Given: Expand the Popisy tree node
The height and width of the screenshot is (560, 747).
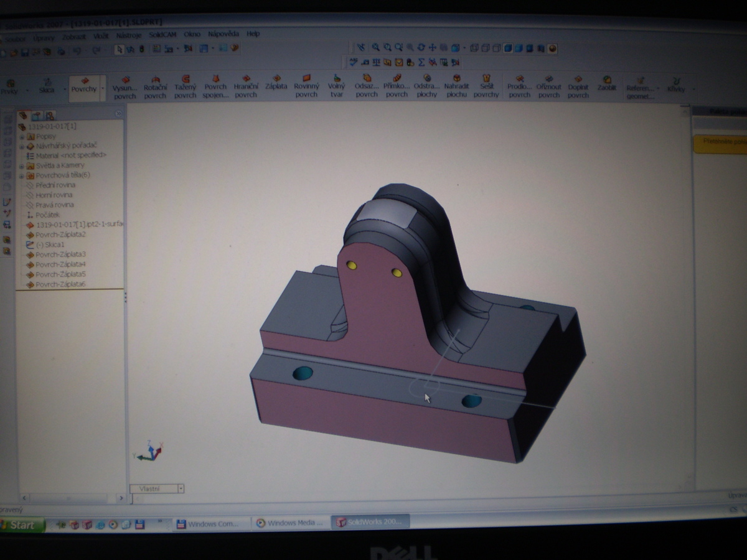Looking at the screenshot, I should 22,136.
